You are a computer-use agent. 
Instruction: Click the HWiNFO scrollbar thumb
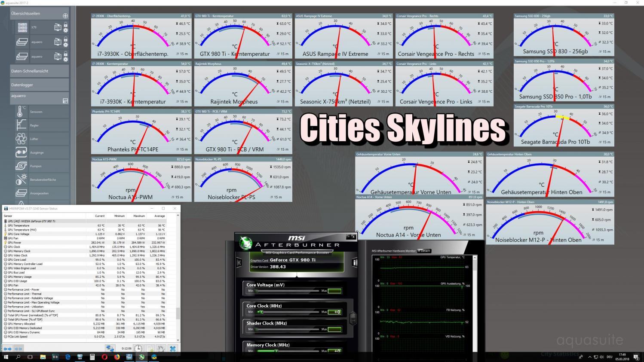click(178, 313)
